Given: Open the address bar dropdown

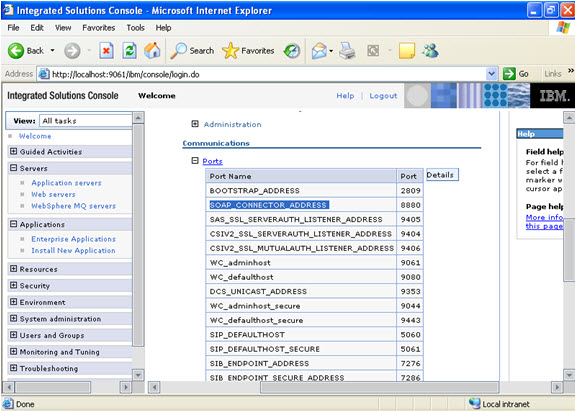Looking at the screenshot, I should pyautogui.click(x=492, y=74).
